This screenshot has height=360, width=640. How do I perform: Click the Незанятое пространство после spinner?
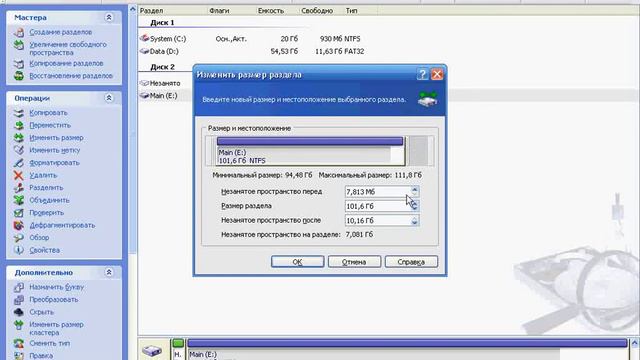click(414, 220)
